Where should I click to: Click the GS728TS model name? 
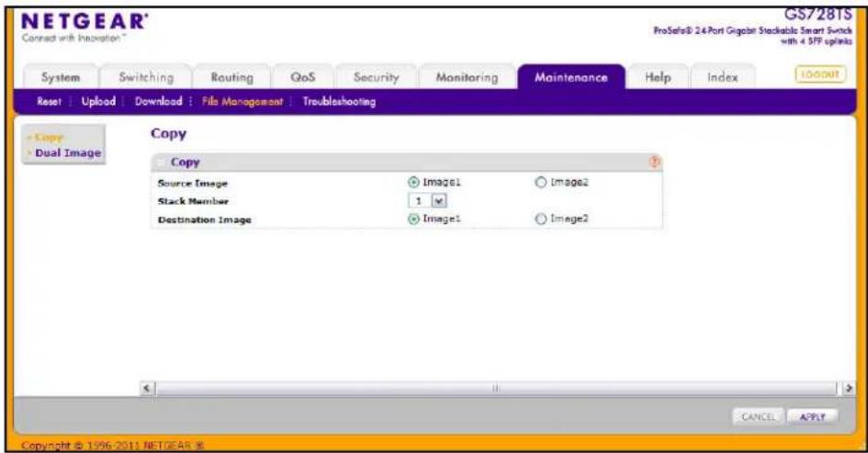point(818,14)
